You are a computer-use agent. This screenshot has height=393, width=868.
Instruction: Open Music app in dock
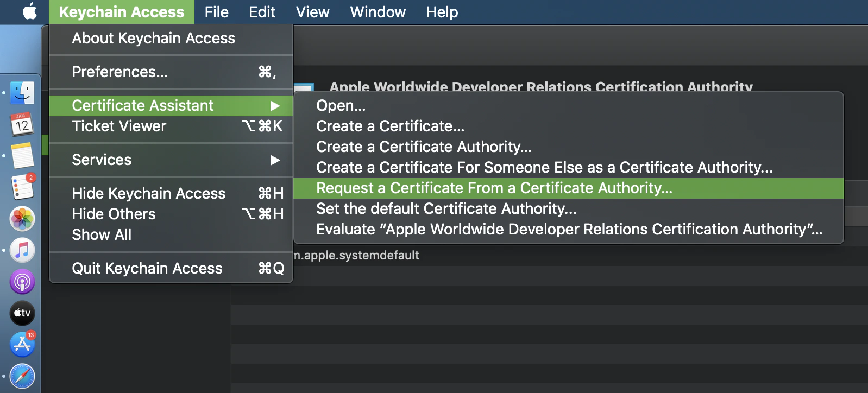[x=22, y=251]
